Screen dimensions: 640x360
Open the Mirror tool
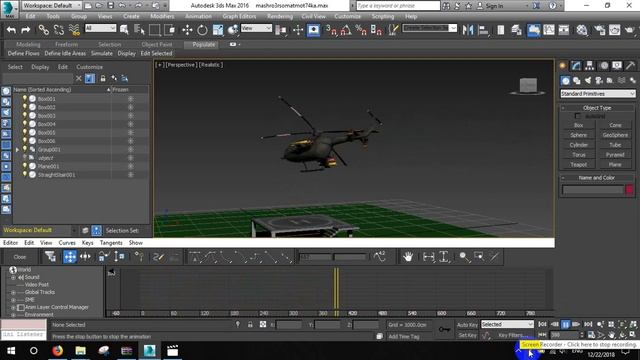pyautogui.click(x=468, y=30)
